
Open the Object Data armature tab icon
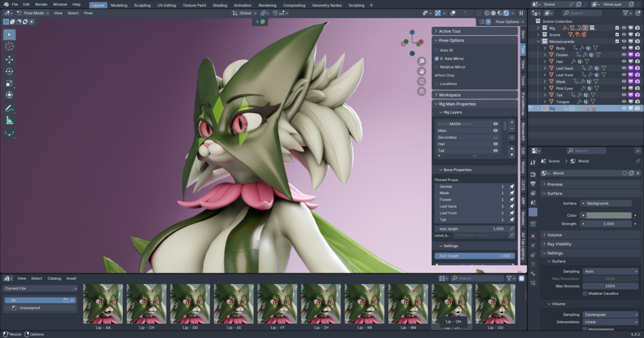[x=533, y=264]
